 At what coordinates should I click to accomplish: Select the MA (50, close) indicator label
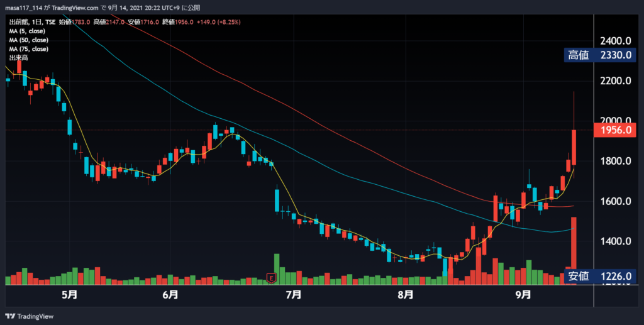pyautogui.click(x=29, y=40)
